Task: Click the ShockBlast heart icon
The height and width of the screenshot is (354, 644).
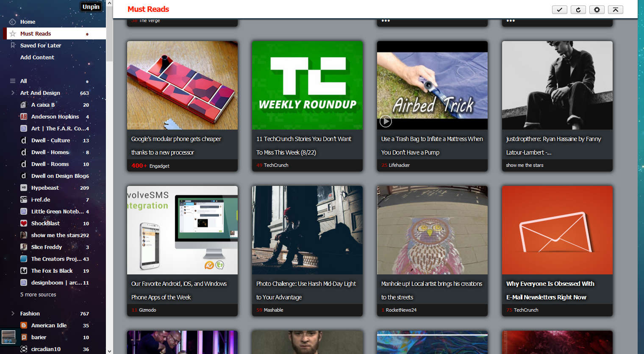Action: pos(24,223)
